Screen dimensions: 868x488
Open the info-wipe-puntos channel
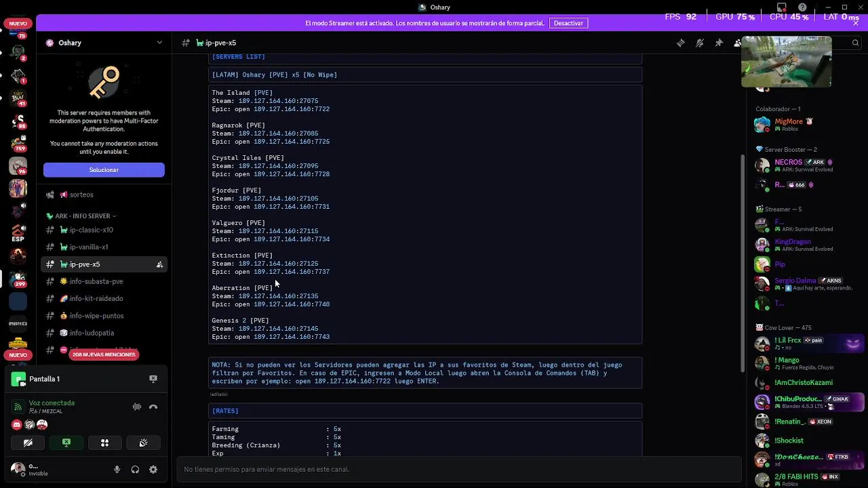[104, 316]
